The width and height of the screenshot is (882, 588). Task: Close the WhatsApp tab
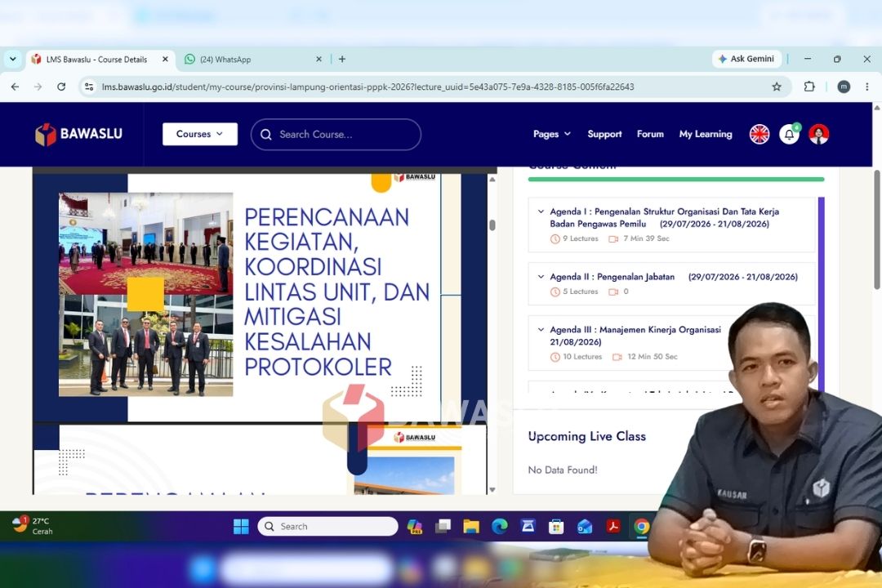319,59
